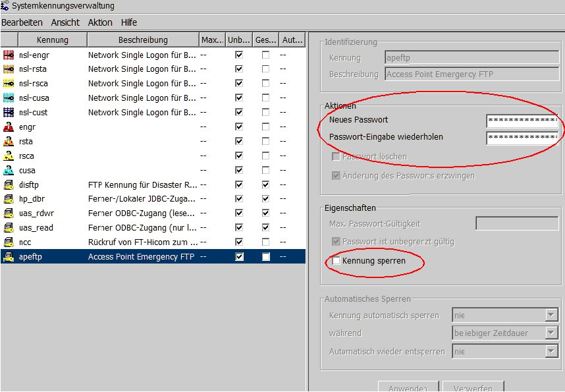Open Automatisch wieder entsperren dropdown

(551, 351)
